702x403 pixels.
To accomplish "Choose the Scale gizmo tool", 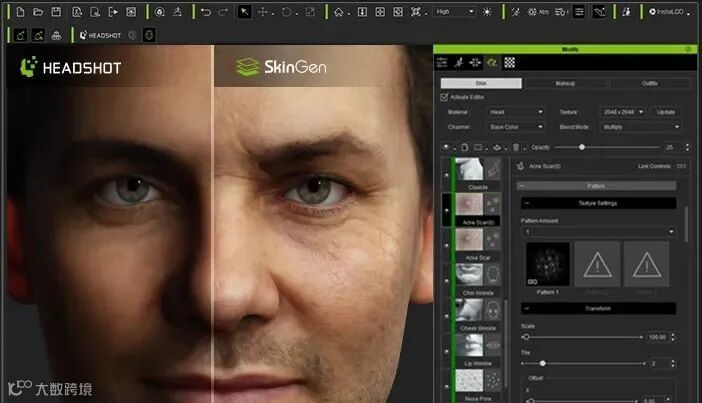I will pos(310,12).
